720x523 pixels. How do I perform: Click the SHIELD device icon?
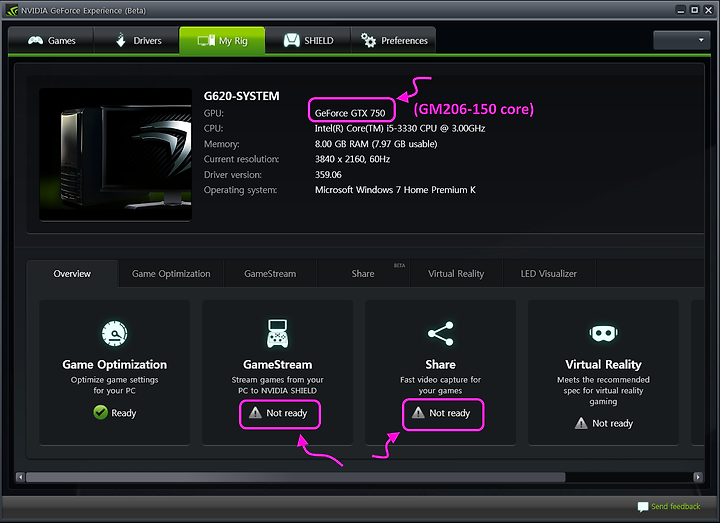tap(292, 40)
